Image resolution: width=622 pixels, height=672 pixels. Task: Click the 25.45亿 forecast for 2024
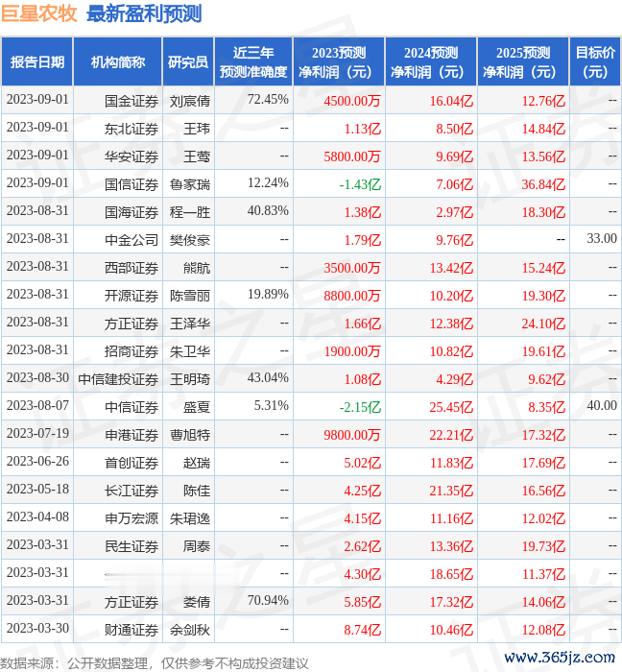tap(451, 408)
